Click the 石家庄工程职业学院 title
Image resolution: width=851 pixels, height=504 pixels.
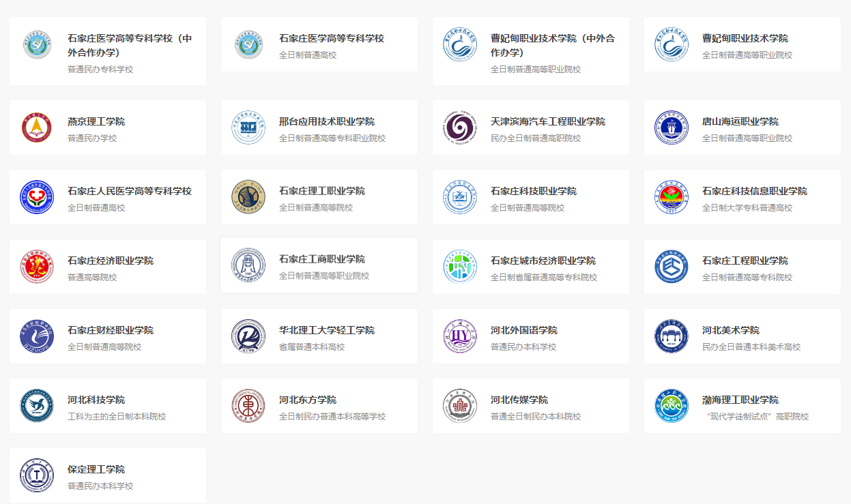coord(745,261)
